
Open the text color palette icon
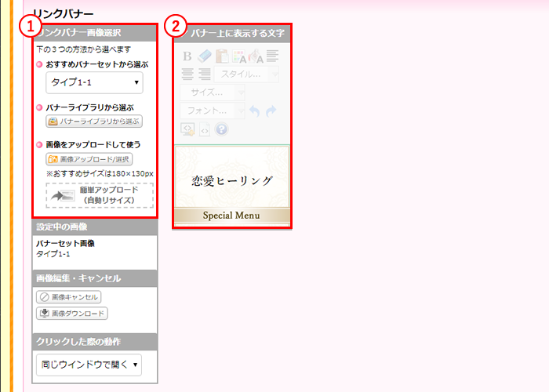click(x=238, y=56)
